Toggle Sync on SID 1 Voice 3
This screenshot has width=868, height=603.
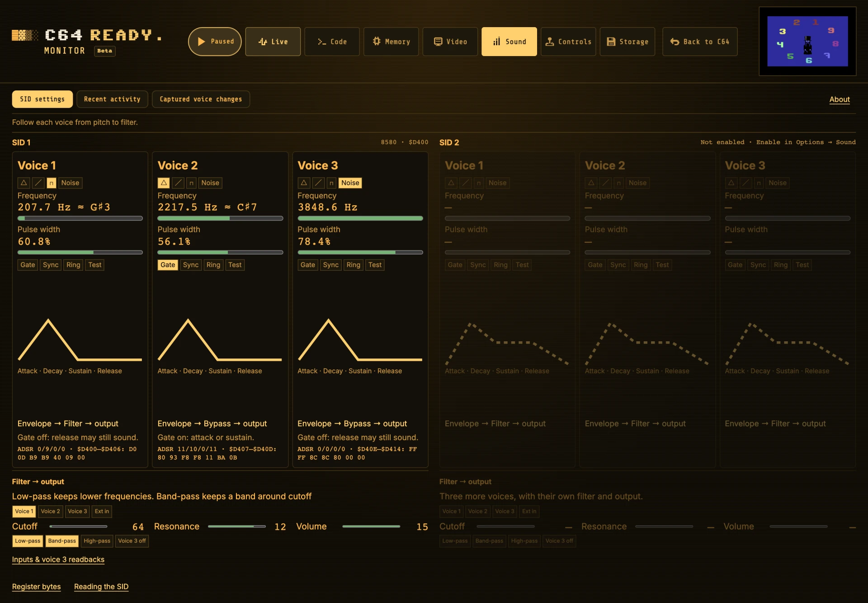[x=331, y=265]
